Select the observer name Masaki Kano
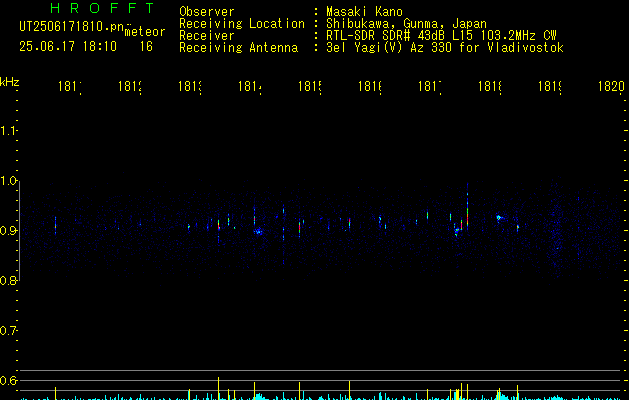This screenshot has height=400, width=629. pos(364,11)
